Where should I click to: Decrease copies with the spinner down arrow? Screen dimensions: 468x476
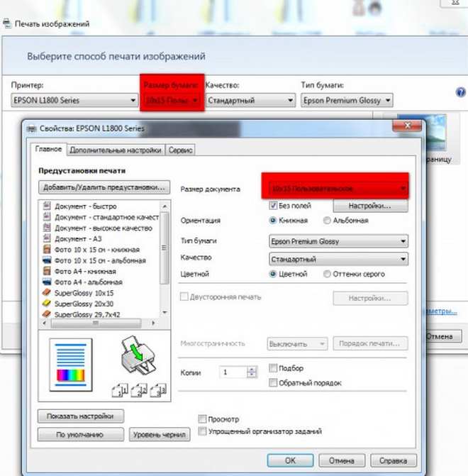tap(252, 375)
